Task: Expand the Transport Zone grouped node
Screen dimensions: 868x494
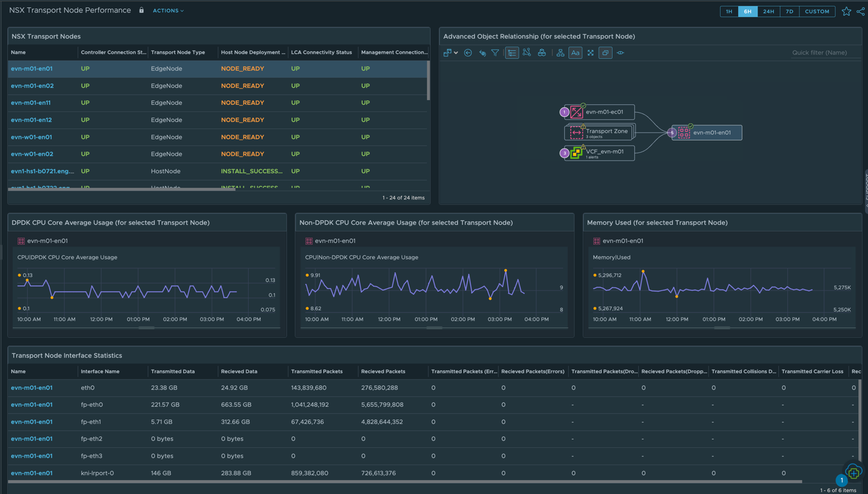Action: [x=599, y=132]
